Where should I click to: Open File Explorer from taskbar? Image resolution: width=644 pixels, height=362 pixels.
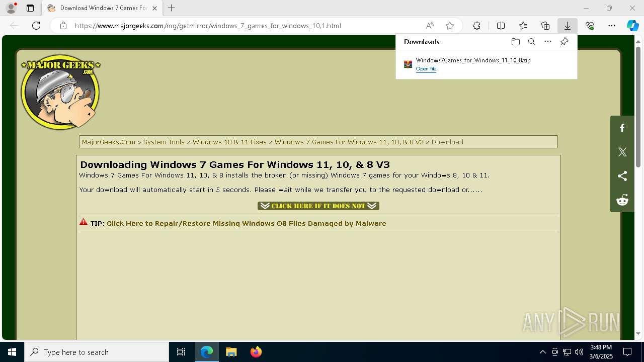click(x=231, y=352)
